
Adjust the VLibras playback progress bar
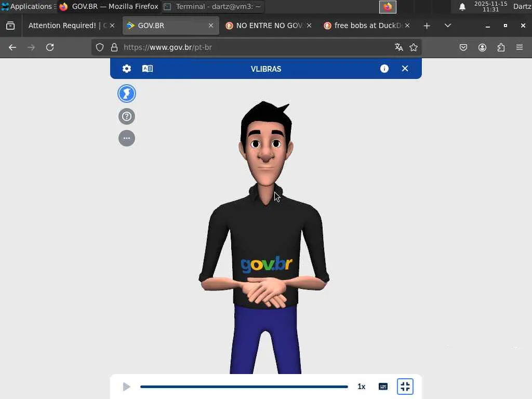point(244,387)
